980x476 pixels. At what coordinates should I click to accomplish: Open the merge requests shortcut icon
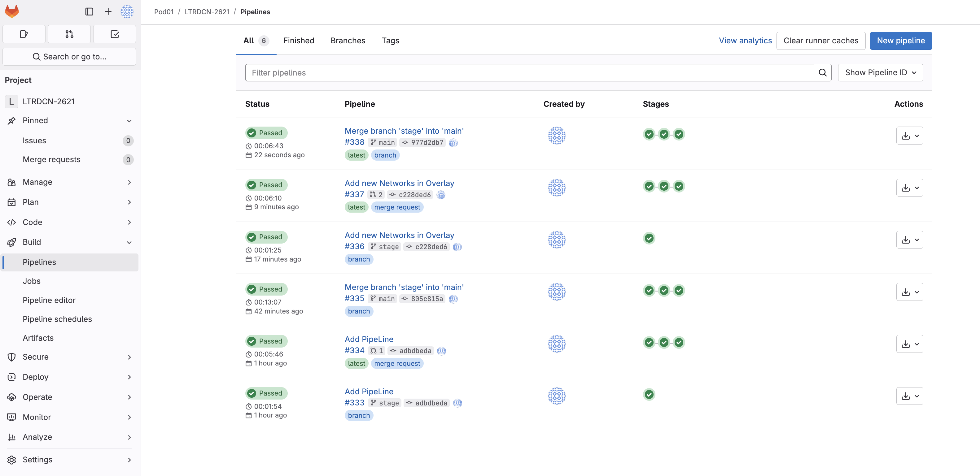click(69, 34)
